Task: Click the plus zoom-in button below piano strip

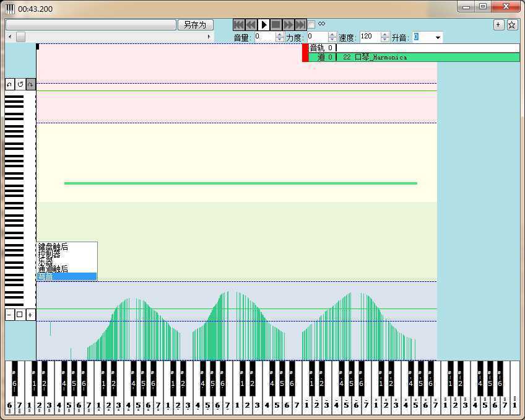Action: (x=30, y=315)
